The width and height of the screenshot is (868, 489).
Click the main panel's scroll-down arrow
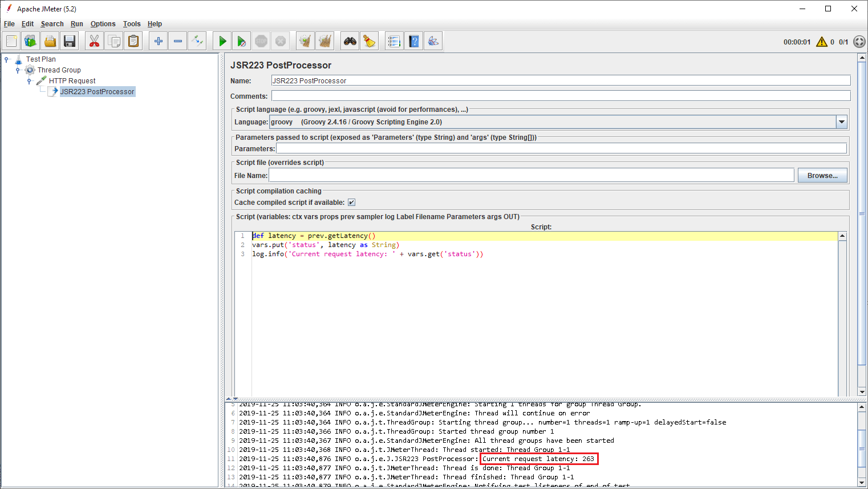point(862,392)
